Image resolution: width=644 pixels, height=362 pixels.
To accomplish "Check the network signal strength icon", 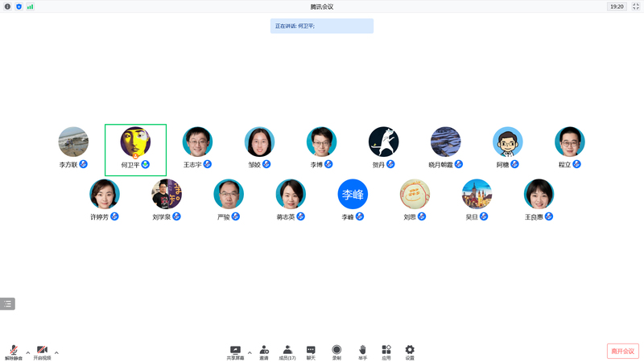I will [31, 6].
